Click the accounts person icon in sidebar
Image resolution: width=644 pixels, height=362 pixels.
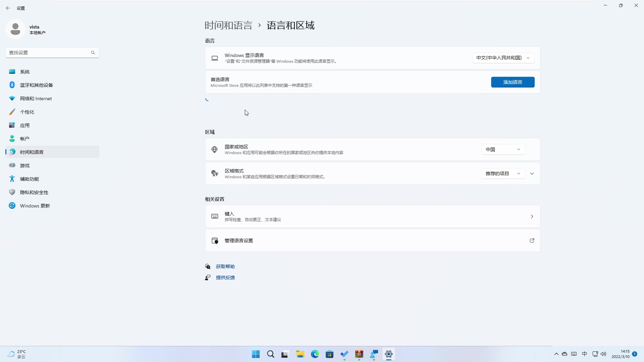pyautogui.click(x=12, y=138)
